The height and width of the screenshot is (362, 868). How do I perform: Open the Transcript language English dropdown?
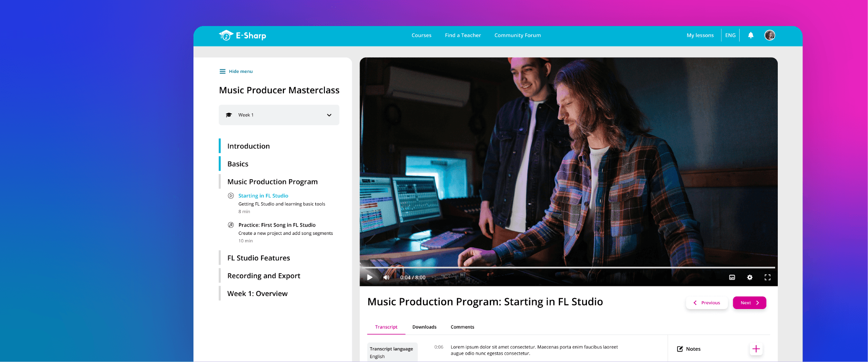coord(392,352)
